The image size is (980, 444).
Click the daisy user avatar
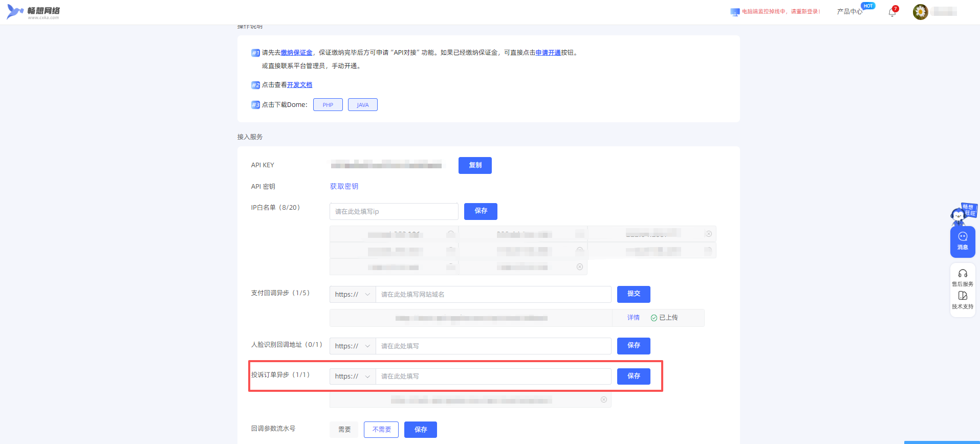coord(920,12)
